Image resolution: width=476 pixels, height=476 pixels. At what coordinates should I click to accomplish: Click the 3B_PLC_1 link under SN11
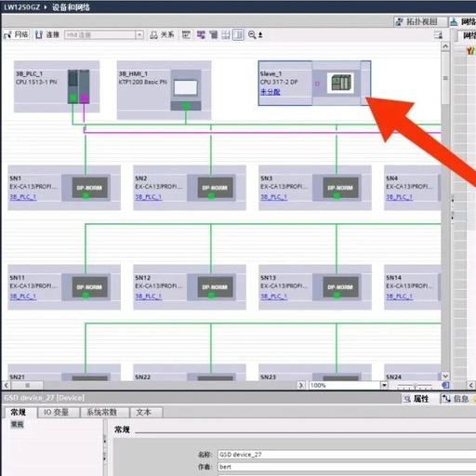(x=23, y=297)
